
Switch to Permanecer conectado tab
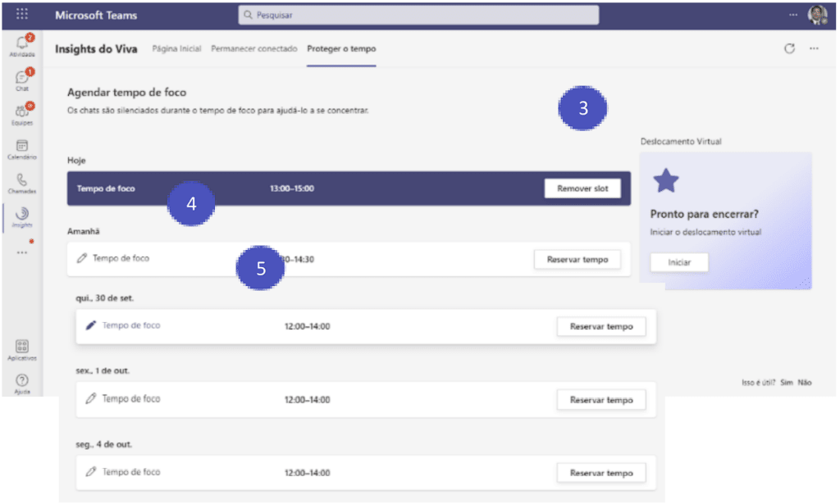(x=254, y=48)
